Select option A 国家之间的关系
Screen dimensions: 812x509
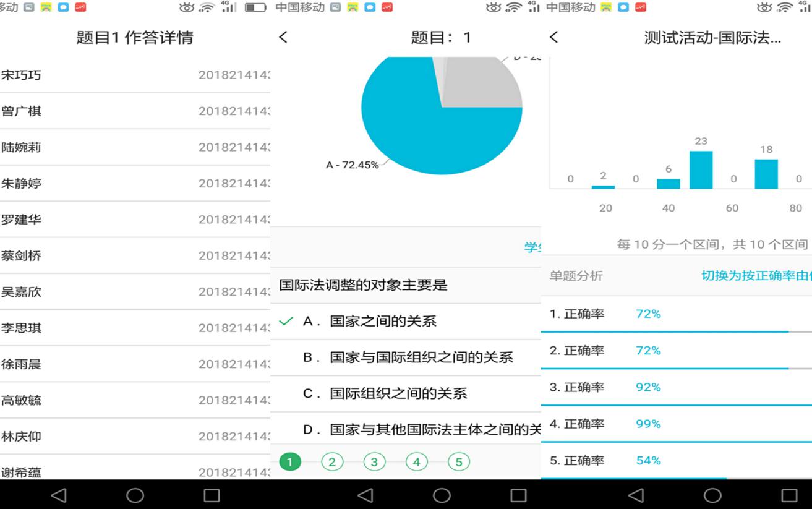pyautogui.click(x=383, y=322)
